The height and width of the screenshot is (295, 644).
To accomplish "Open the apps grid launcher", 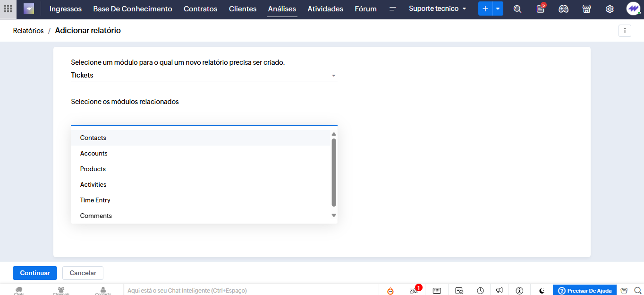I will (8, 9).
